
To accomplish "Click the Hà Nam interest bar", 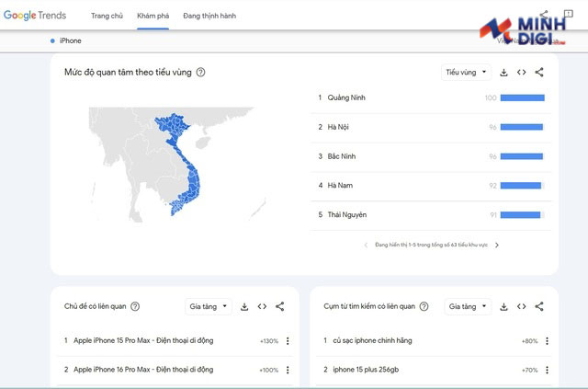I will pyautogui.click(x=523, y=186).
